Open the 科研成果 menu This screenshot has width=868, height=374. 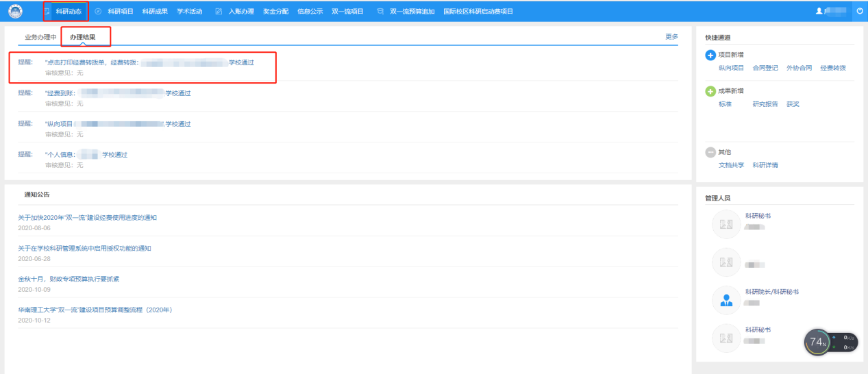155,12
